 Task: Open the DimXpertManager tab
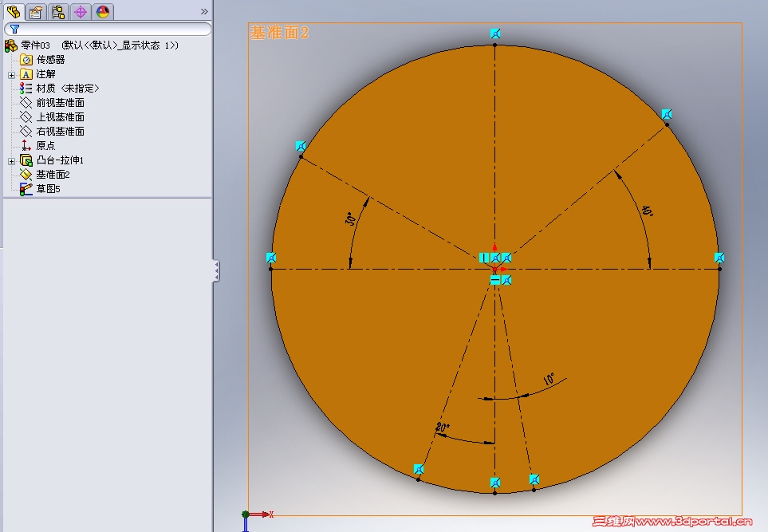(81, 12)
